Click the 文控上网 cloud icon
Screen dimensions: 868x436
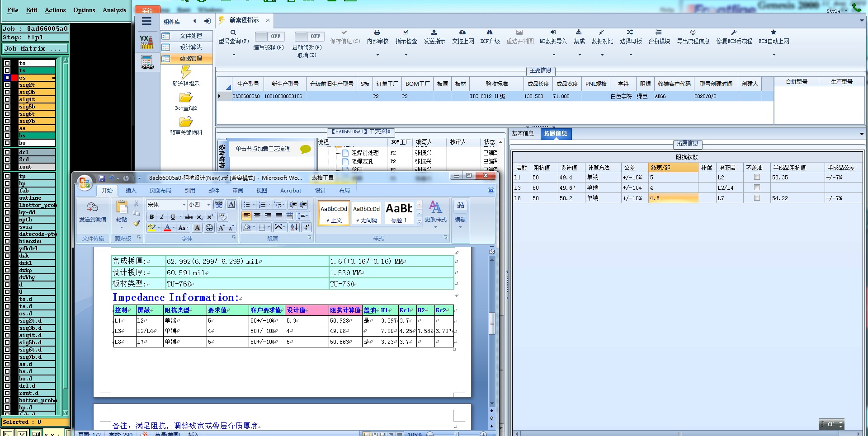pos(462,33)
